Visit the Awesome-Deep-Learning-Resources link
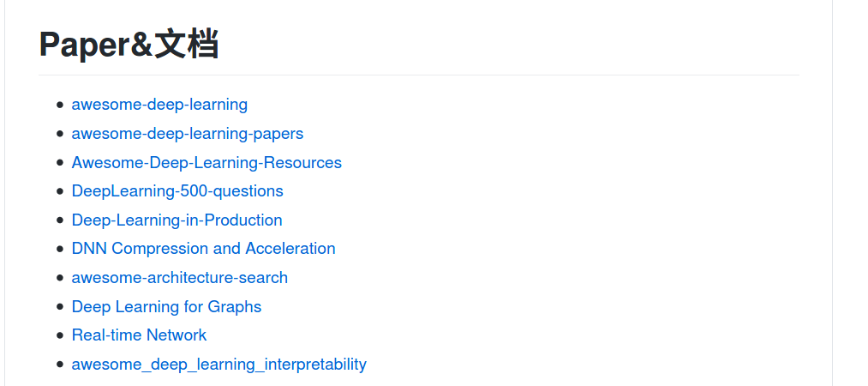 point(207,163)
